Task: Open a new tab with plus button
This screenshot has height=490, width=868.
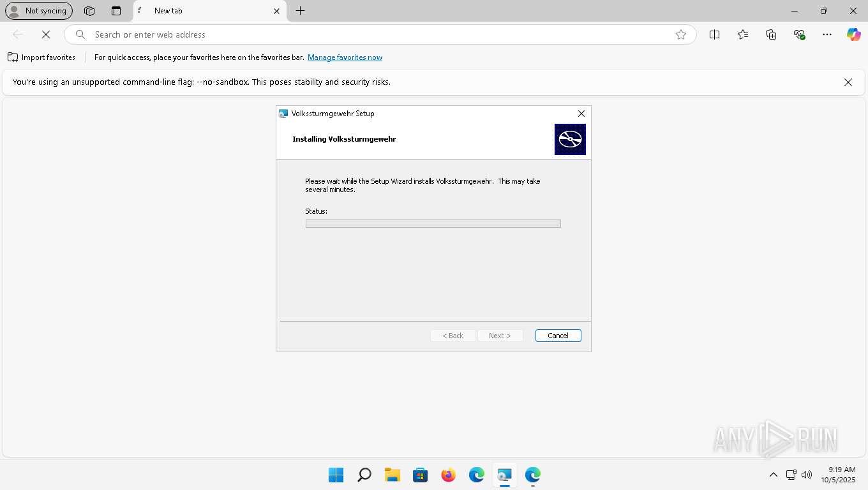Action: pos(300,11)
